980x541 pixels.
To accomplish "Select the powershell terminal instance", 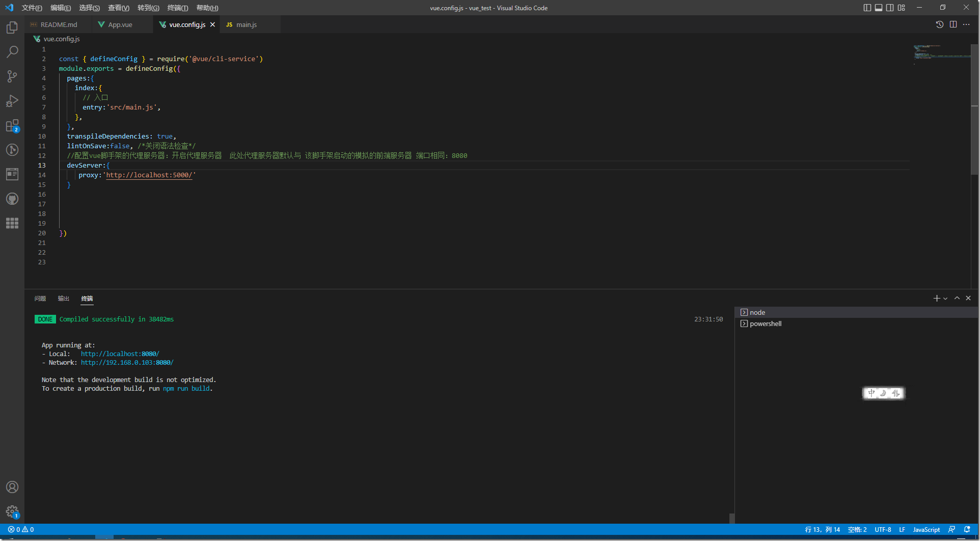I will pos(856,323).
